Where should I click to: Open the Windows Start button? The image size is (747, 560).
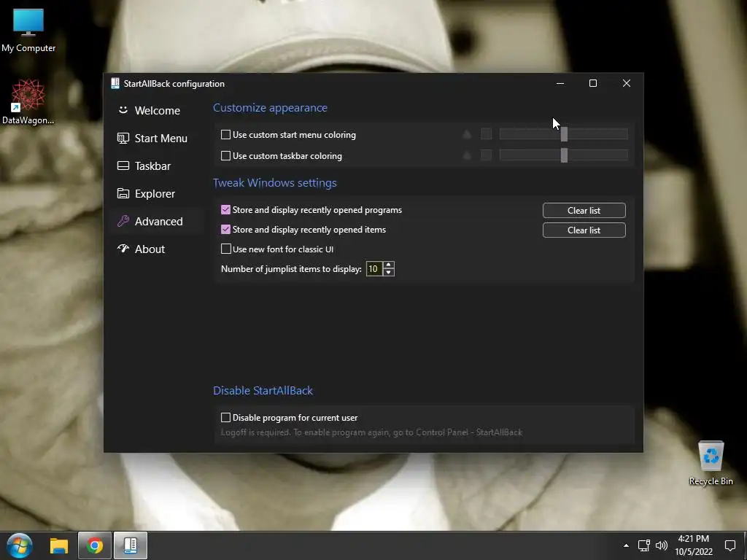tap(20, 545)
